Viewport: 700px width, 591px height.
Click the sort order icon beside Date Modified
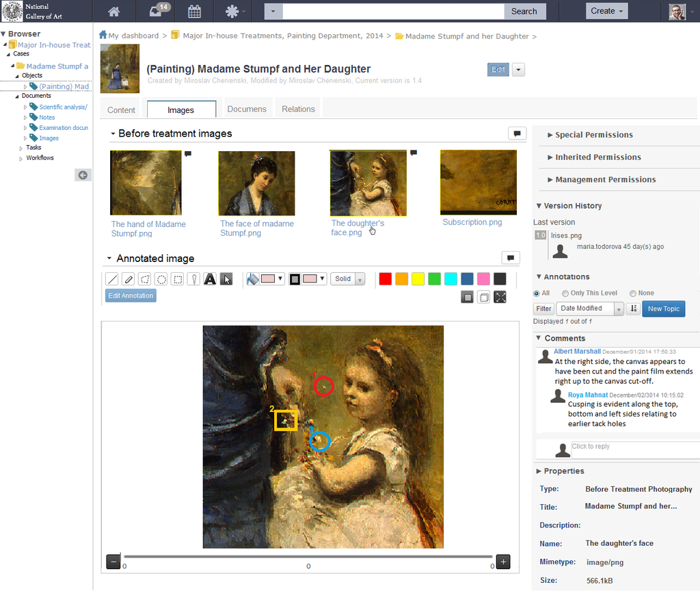(634, 308)
